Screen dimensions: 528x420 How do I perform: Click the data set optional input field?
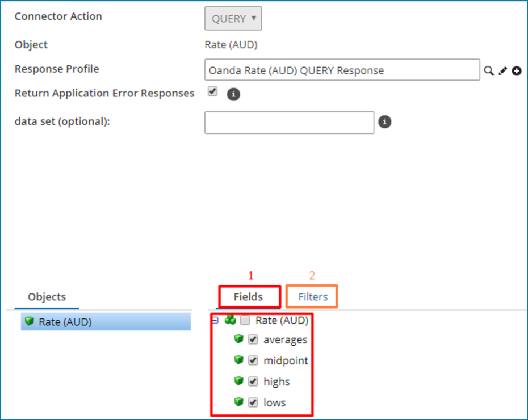click(x=289, y=122)
